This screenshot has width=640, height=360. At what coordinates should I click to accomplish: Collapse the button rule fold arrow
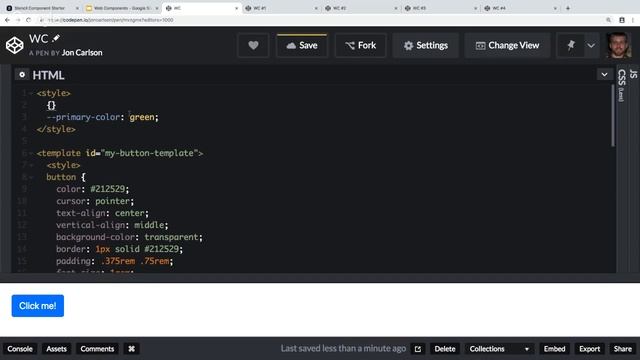pos(31,177)
